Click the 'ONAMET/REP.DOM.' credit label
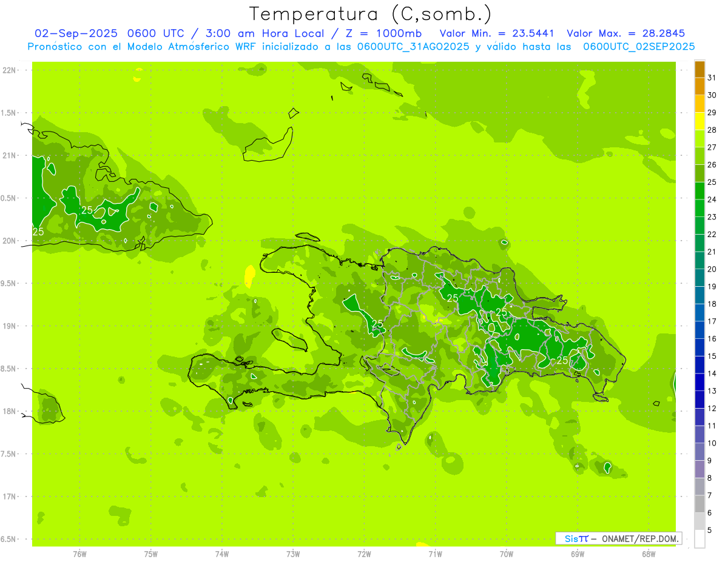 pyautogui.click(x=641, y=538)
